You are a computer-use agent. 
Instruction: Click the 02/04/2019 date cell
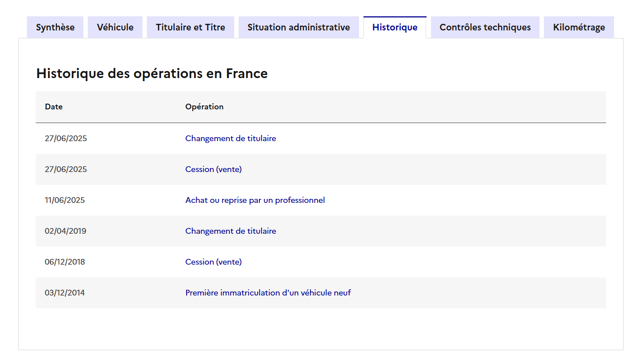[x=65, y=231]
